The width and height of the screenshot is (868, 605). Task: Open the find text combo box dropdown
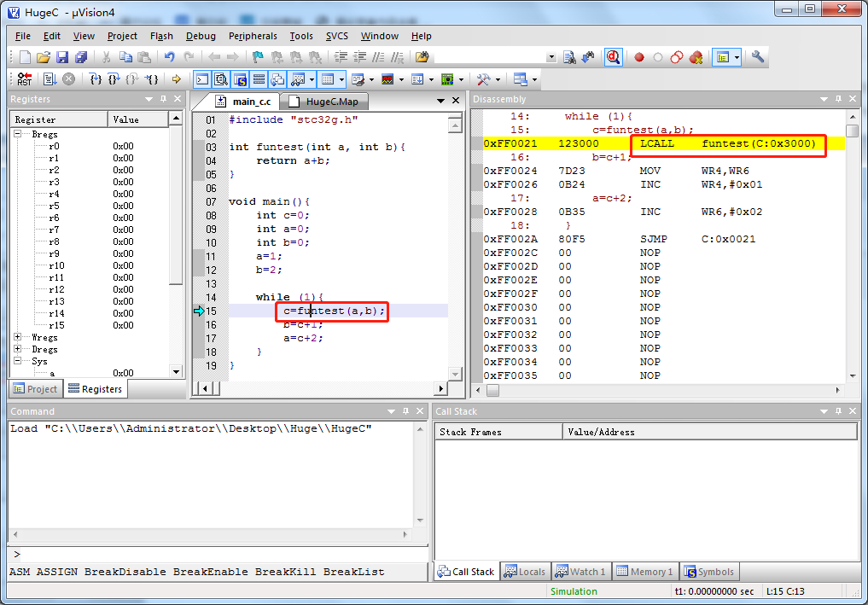pyautogui.click(x=551, y=57)
